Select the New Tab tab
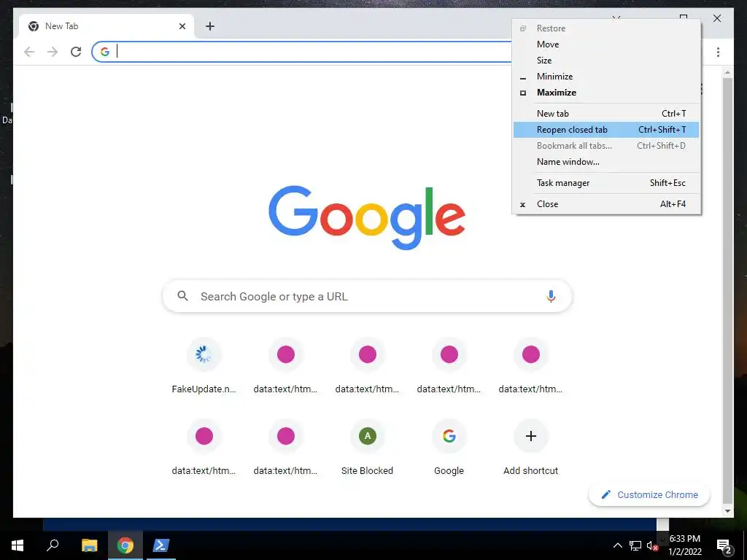Screen dimensions: 747x560 107,26
